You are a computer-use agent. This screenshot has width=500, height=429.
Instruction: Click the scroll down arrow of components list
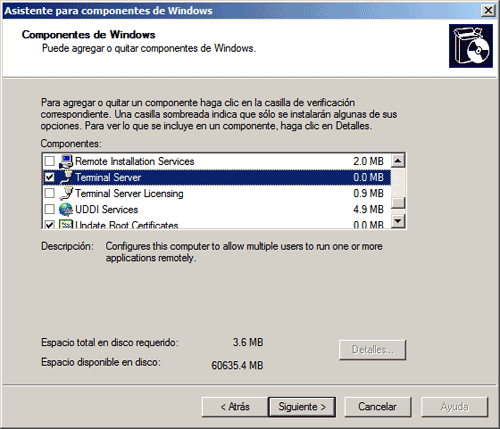[x=398, y=221]
